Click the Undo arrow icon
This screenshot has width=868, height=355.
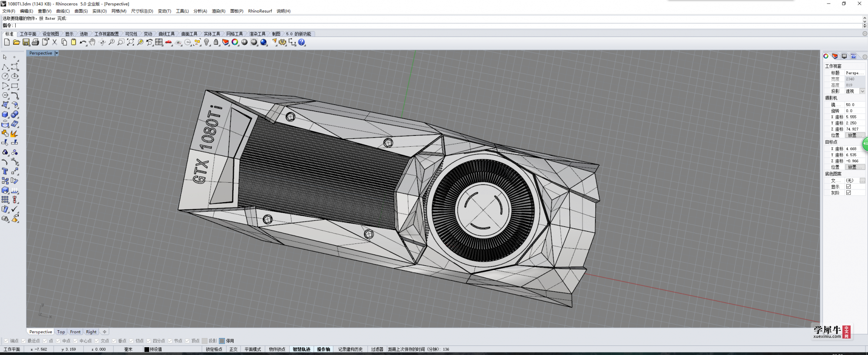[x=83, y=42]
